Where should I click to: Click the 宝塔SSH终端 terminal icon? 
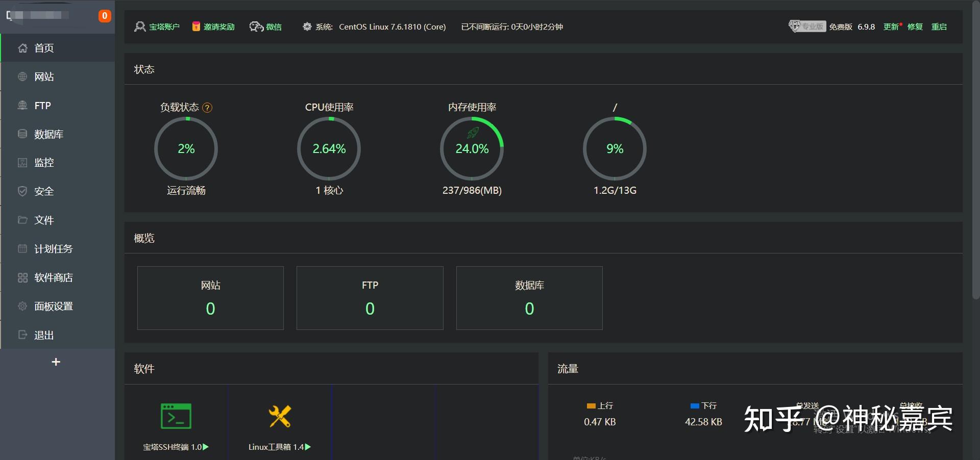coord(176,416)
